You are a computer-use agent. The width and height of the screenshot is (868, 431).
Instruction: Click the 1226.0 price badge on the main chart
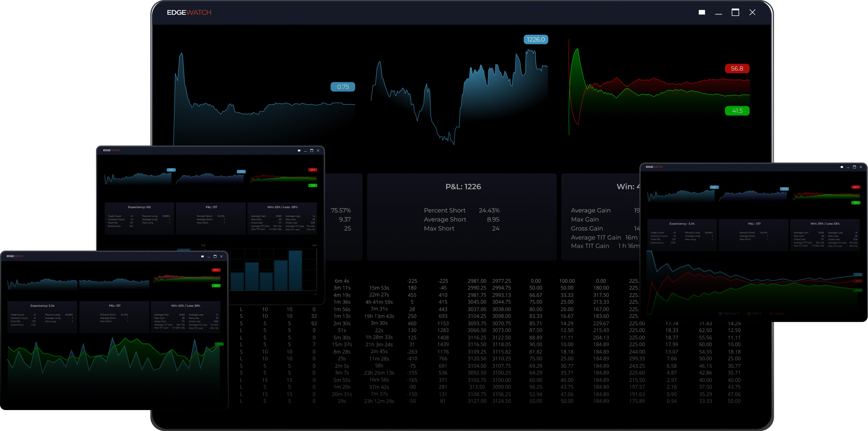click(536, 39)
